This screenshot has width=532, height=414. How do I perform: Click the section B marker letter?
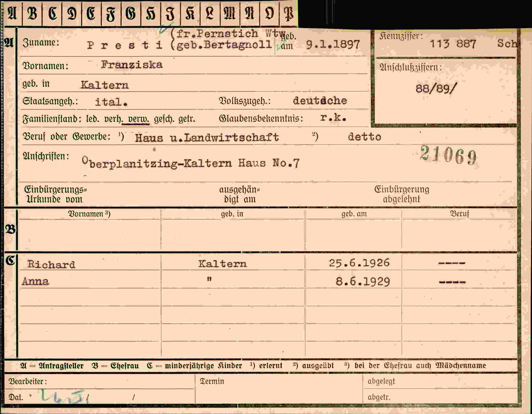pos(10,229)
